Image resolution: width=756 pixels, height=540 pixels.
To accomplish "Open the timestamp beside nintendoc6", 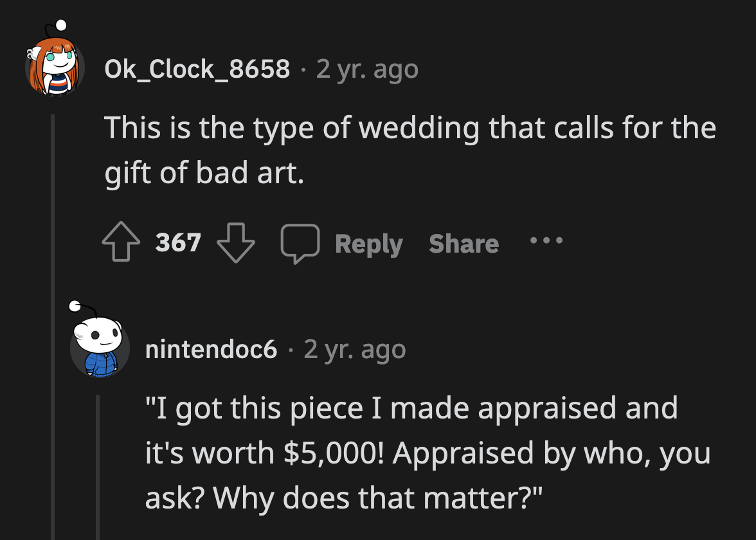I will pos(355,349).
